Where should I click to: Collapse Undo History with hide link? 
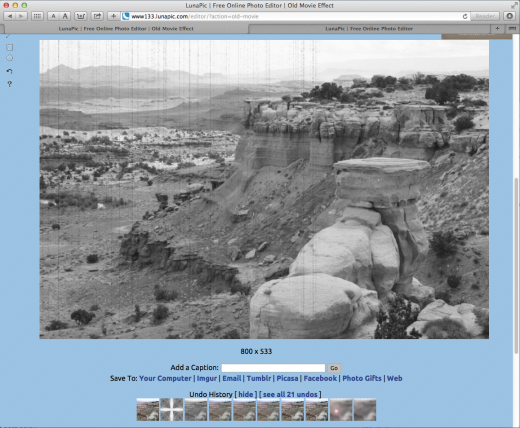coord(246,394)
